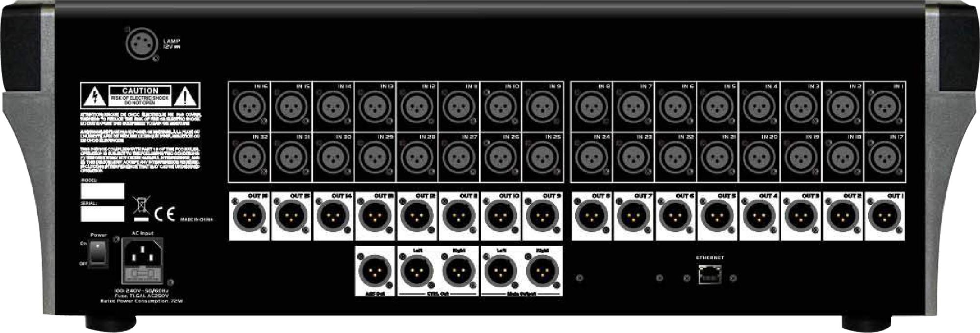The width and height of the screenshot is (980, 333).
Task: Click the CAUTION warning label
Action: click(140, 96)
